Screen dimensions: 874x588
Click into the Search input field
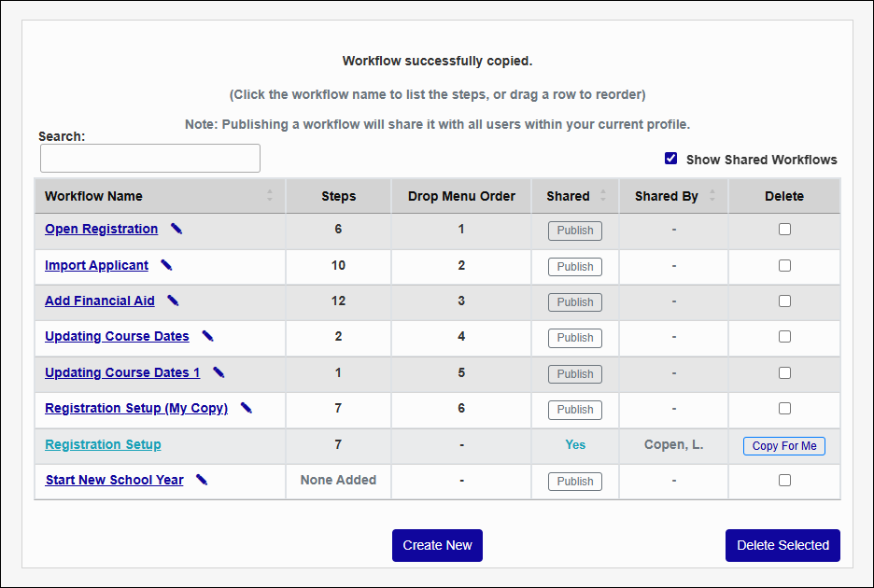tap(150, 159)
